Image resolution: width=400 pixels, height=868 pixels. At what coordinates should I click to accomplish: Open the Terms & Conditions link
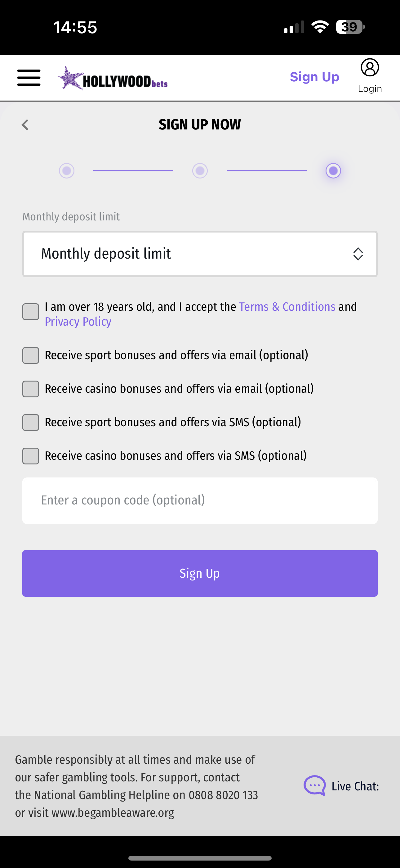[287, 307]
